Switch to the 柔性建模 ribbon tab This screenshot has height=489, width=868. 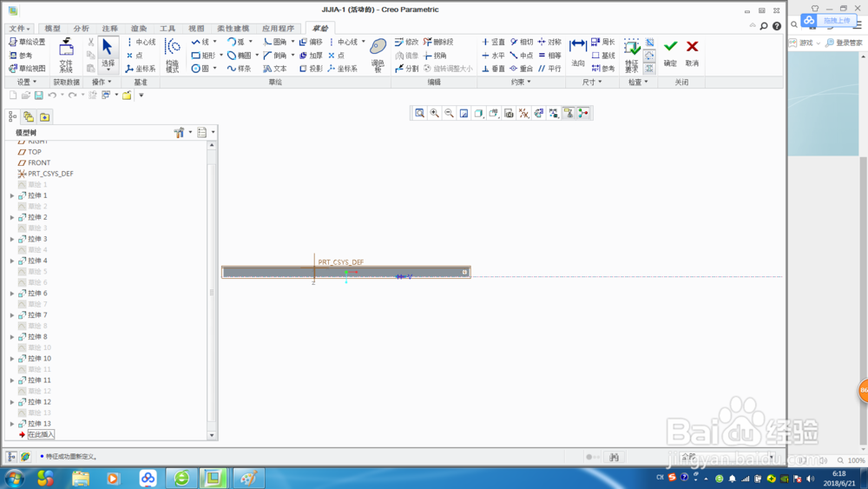point(233,29)
